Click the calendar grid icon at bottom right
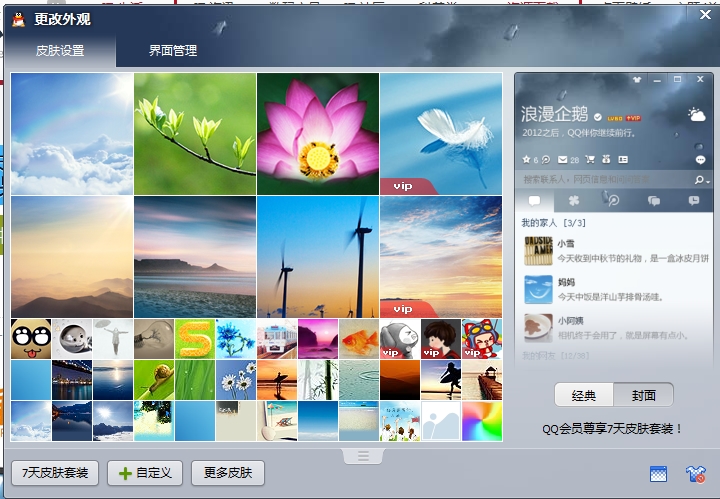Screen dimensions: 720x499 click(658, 474)
